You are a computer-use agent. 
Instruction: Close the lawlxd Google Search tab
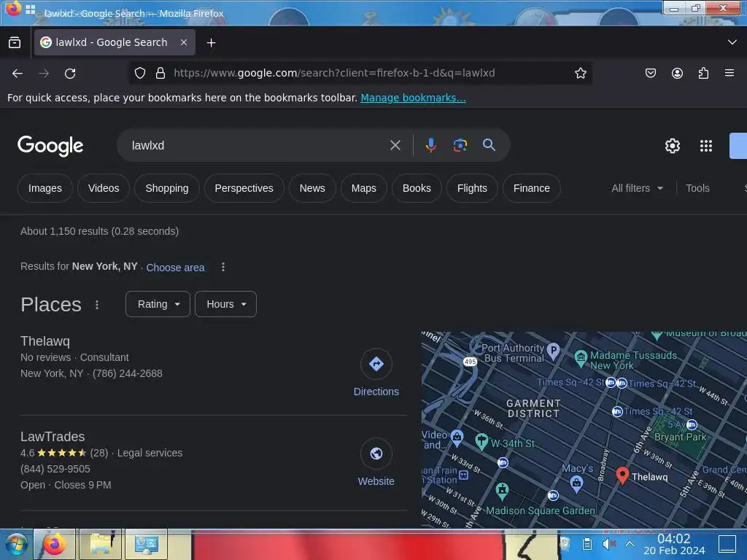point(183,42)
